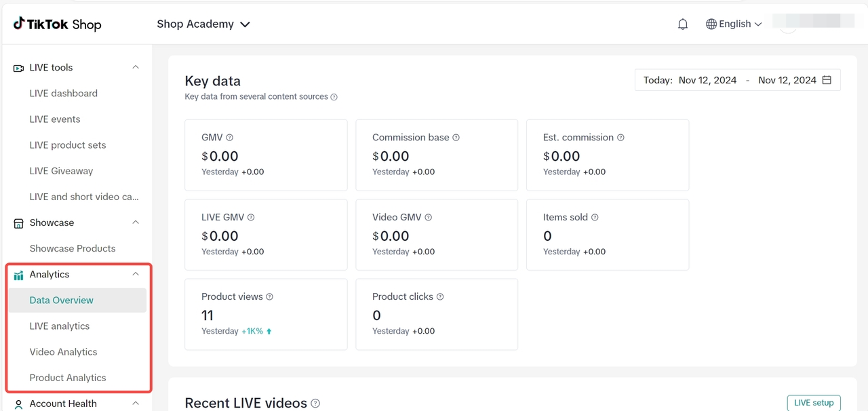
Task: Click the Est. commission help icon
Action: [x=620, y=138]
